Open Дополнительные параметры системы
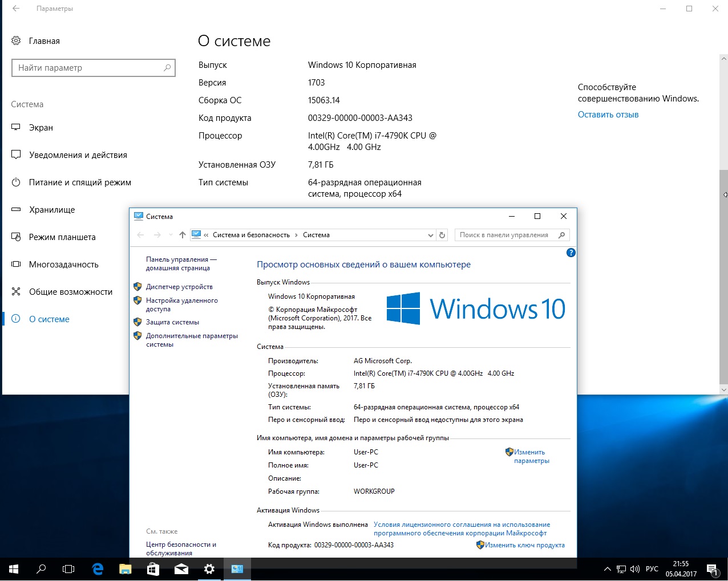This screenshot has height=581, width=728. point(192,340)
